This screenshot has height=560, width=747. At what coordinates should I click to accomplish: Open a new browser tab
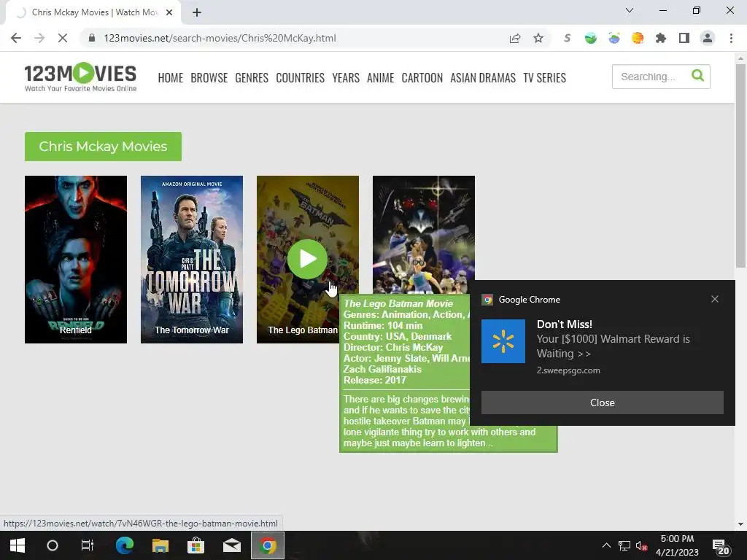(x=197, y=12)
